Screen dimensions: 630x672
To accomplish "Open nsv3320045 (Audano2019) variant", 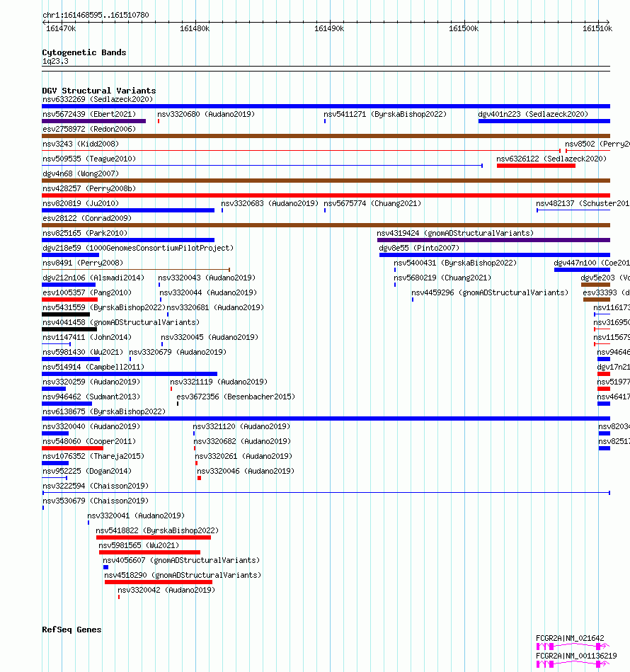I will coord(210,337).
